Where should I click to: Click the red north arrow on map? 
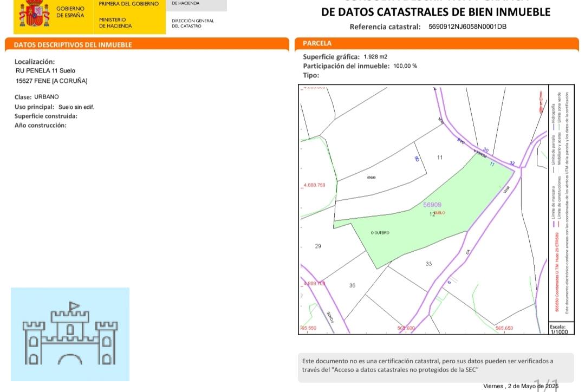click(541, 102)
